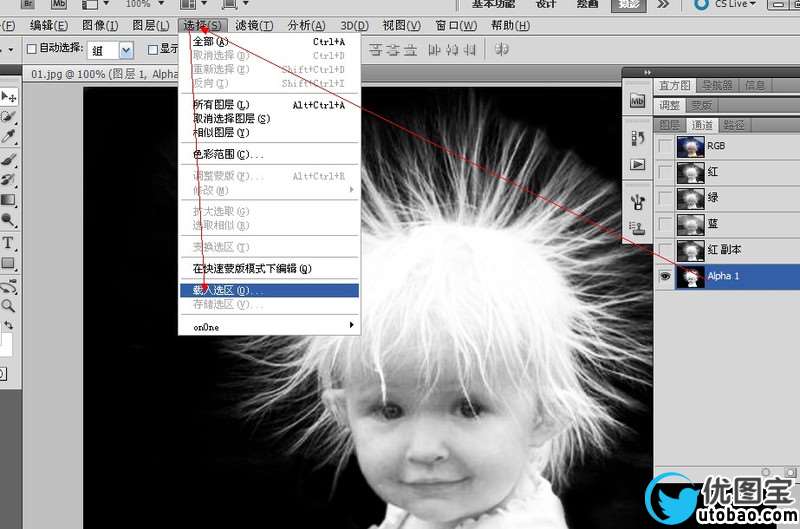Switch to the 图层 panel tab
The width and height of the screenshot is (800, 529).
[x=669, y=125]
